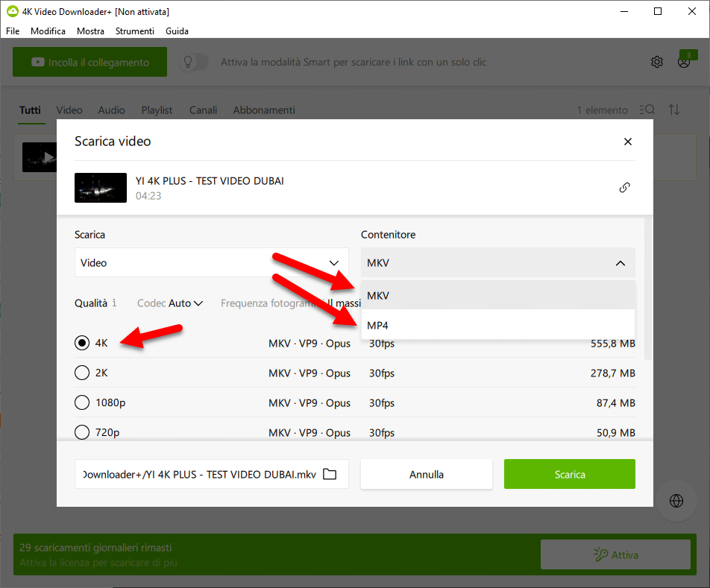
Task: Open the output folder browse icon
Action: click(x=330, y=474)
